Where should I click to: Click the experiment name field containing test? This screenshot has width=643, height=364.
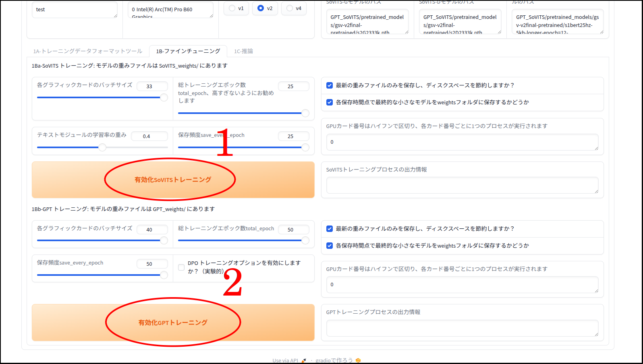75,10
